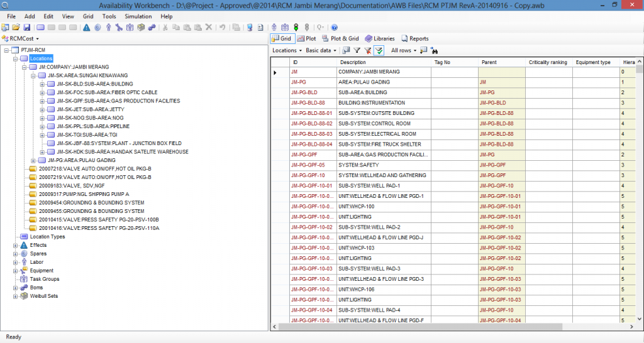The height and width of the screenshot is (343, 644).
Task: Open the Basic data dropdown
Action: tap(321, 50)
